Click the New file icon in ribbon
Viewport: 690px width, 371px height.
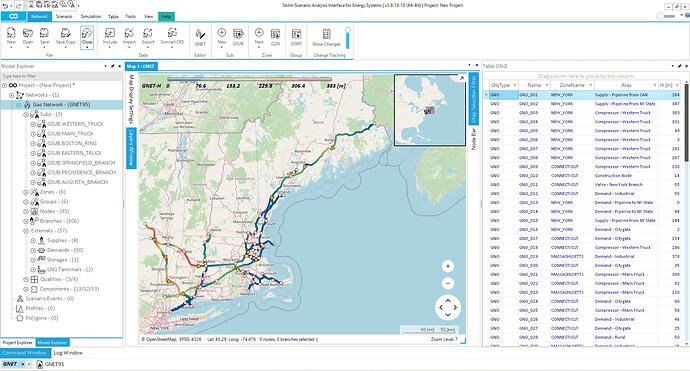pyautogui.click(x=11, y=33)
